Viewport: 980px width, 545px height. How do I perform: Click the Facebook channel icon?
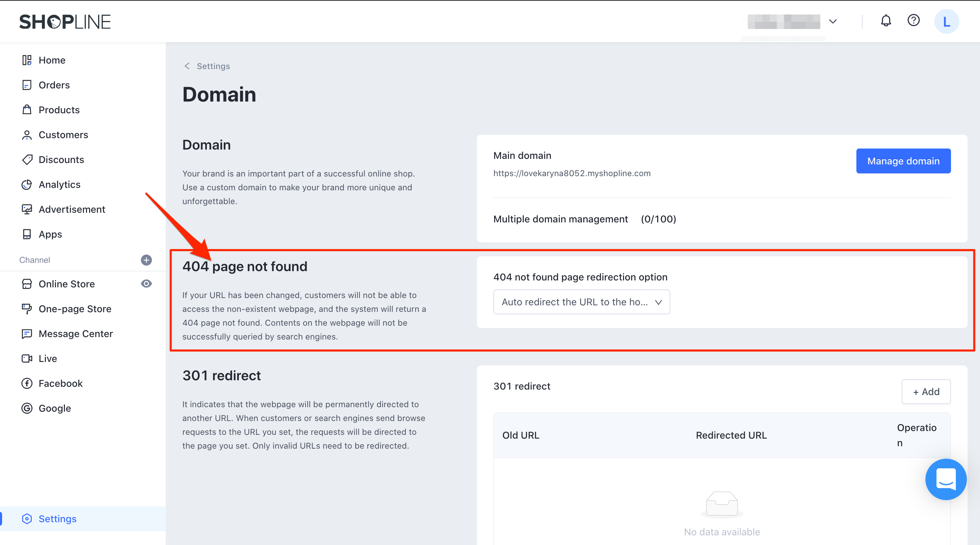pyautogui.click(x=27, y=383)
